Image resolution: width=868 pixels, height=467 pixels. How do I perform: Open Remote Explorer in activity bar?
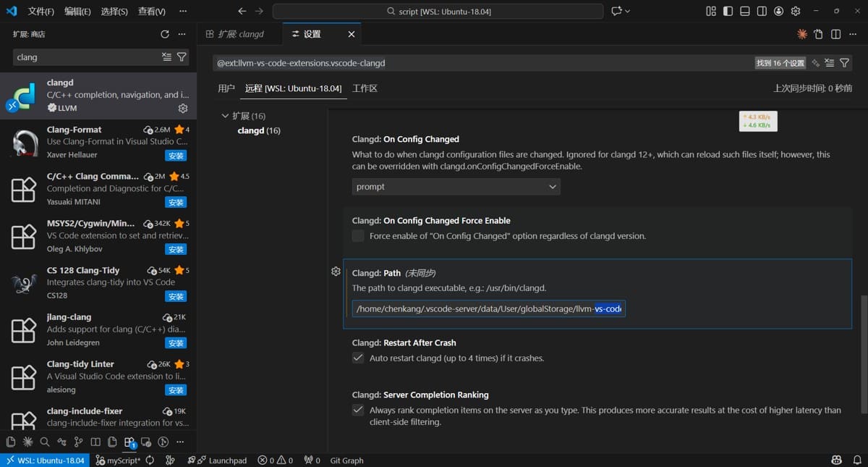pos(146,442)
